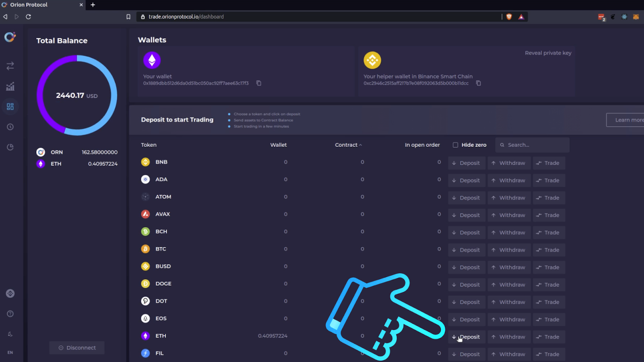Reload the browser page
This screenshot has width=644, height=362.
coord(28,16)
